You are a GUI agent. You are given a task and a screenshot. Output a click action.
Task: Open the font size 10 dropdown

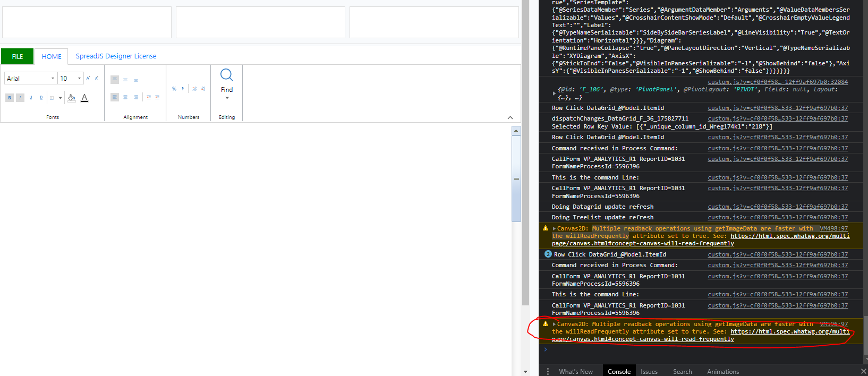point(70,79)
